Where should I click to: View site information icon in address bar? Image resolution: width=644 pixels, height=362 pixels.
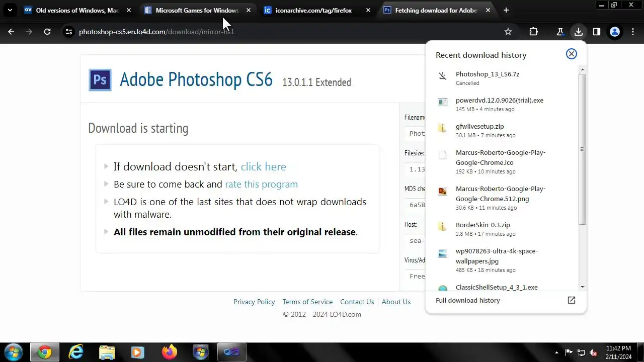(x=69, y=32)
